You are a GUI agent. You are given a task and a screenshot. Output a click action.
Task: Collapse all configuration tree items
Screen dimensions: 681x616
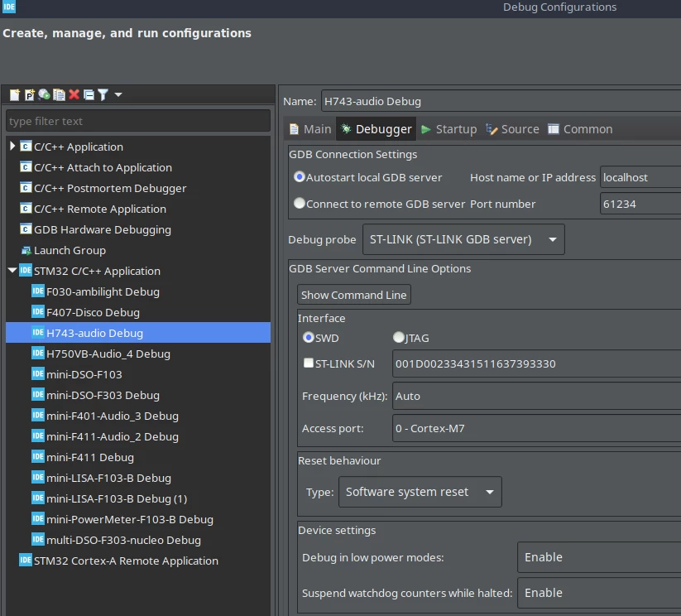(x=89, y=94)
